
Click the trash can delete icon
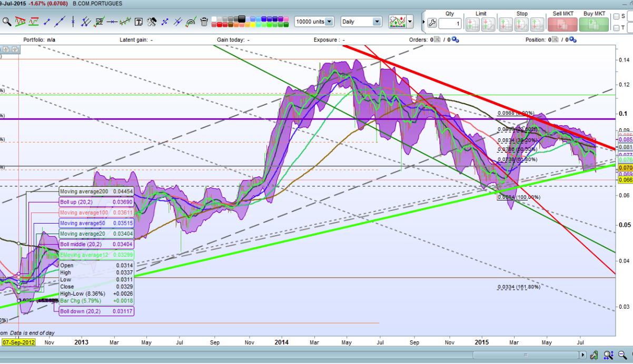[x=204, y=22]
